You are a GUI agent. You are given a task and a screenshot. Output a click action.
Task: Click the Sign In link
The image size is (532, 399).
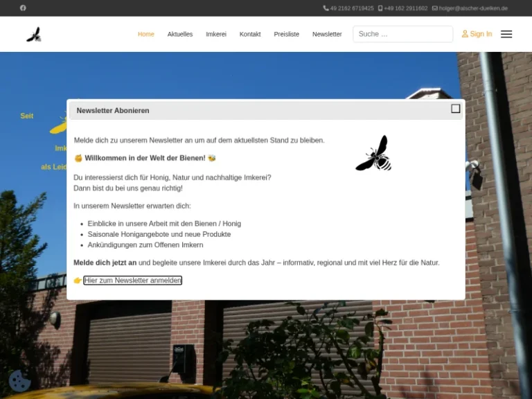point(481,34)
